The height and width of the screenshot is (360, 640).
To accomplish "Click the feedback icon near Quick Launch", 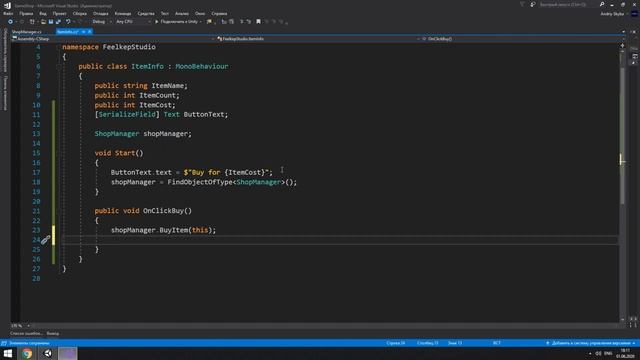I will click(533, 4).
